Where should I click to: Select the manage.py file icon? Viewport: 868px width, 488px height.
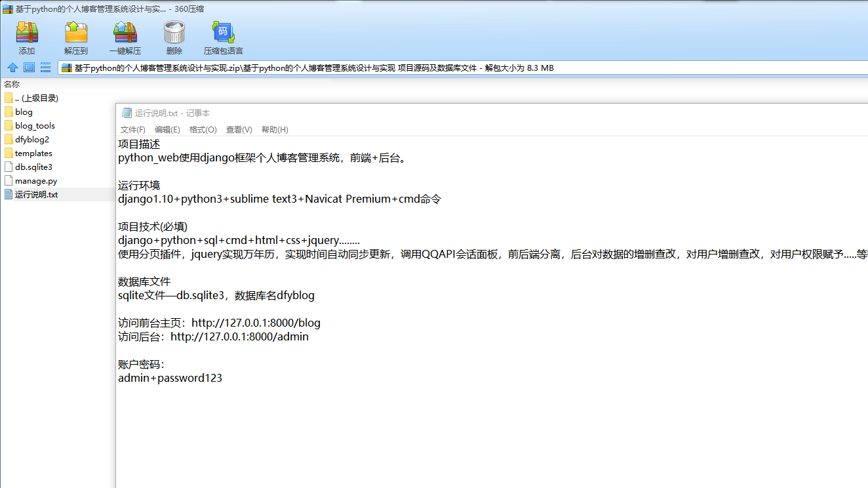[9, 180]
